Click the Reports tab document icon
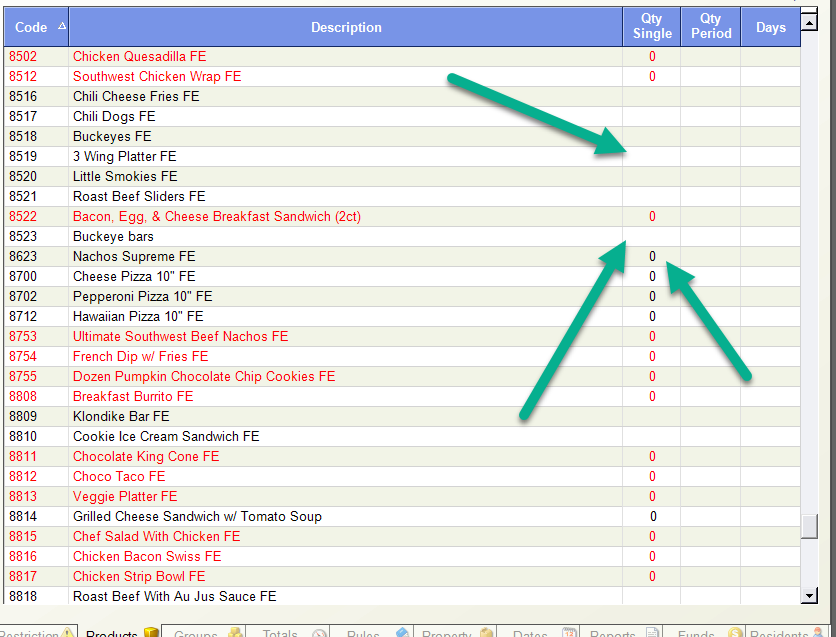 pos(653,633)
